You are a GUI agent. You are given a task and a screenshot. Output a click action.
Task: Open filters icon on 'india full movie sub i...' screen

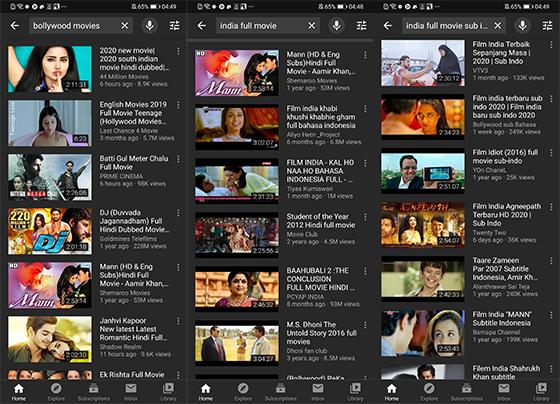[548, 25]
